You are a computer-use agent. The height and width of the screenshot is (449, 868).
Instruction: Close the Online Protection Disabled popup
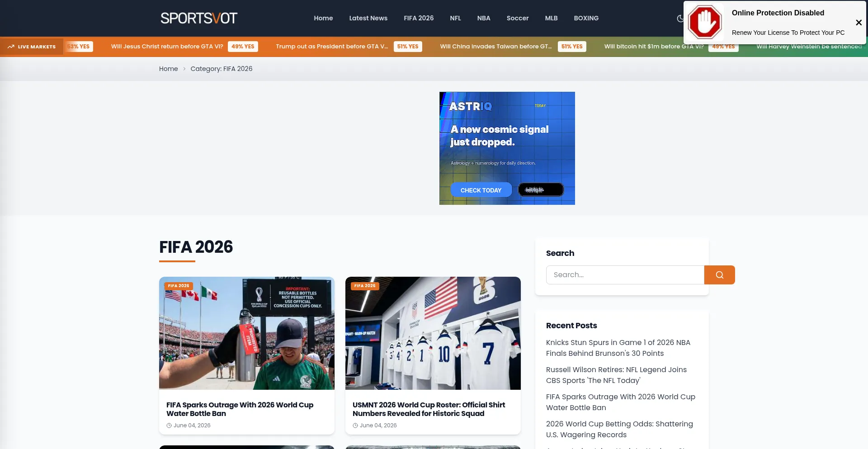point(859,23)
